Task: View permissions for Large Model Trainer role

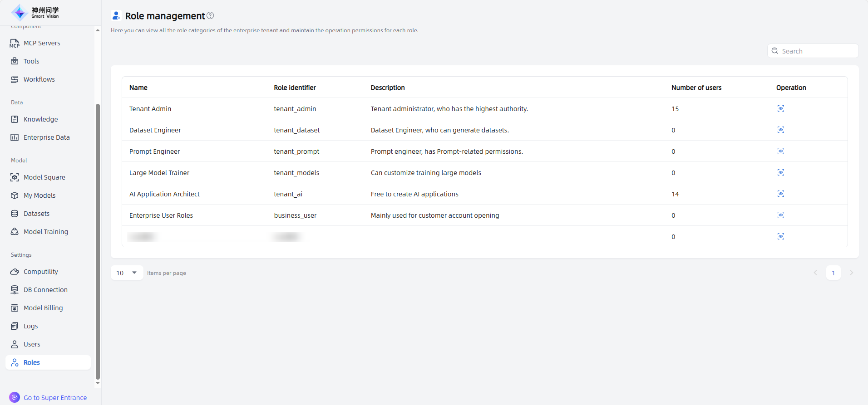Action: (x=780, y=173)
